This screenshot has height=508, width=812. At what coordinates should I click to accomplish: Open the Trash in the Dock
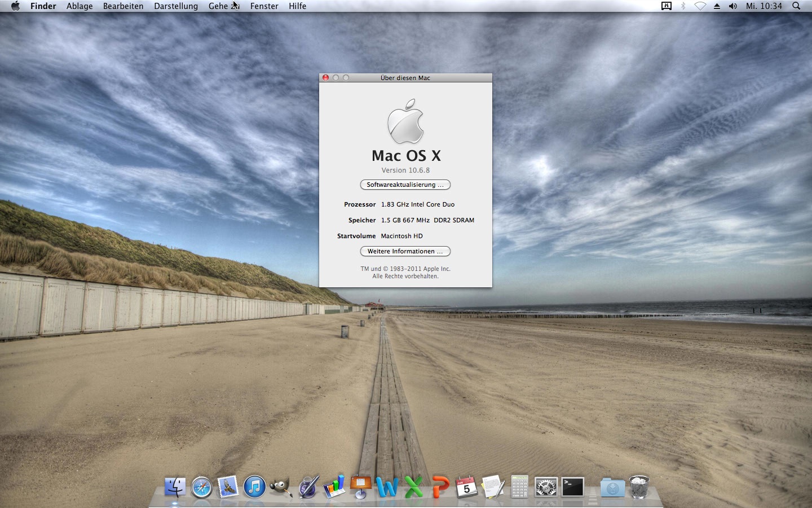pos(639,487)
